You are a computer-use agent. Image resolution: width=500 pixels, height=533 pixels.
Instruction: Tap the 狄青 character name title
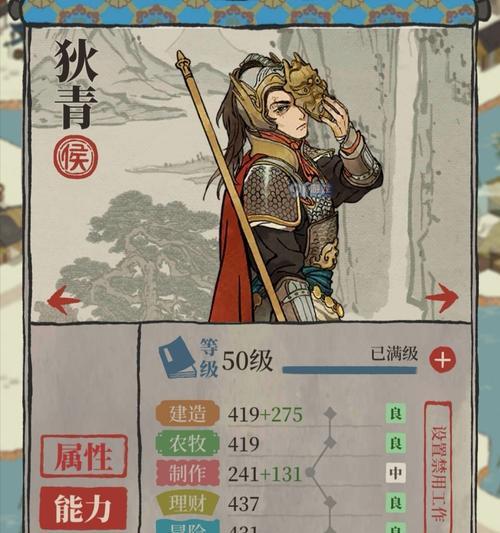point(75,84)
